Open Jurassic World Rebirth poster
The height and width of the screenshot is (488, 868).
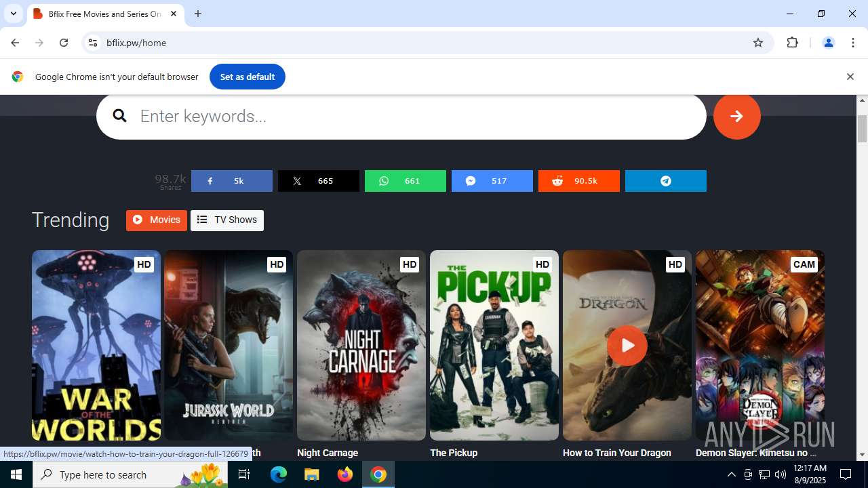tap(229, 346)
